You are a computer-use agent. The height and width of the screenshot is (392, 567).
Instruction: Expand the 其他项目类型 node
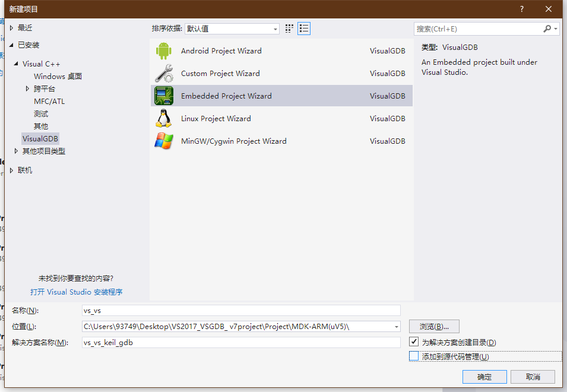(x=16, y=151)
